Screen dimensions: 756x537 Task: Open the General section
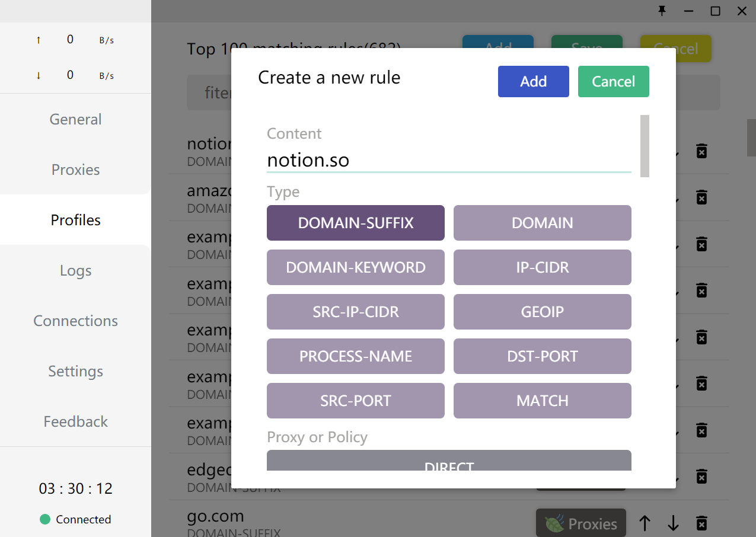click(75, 119)
